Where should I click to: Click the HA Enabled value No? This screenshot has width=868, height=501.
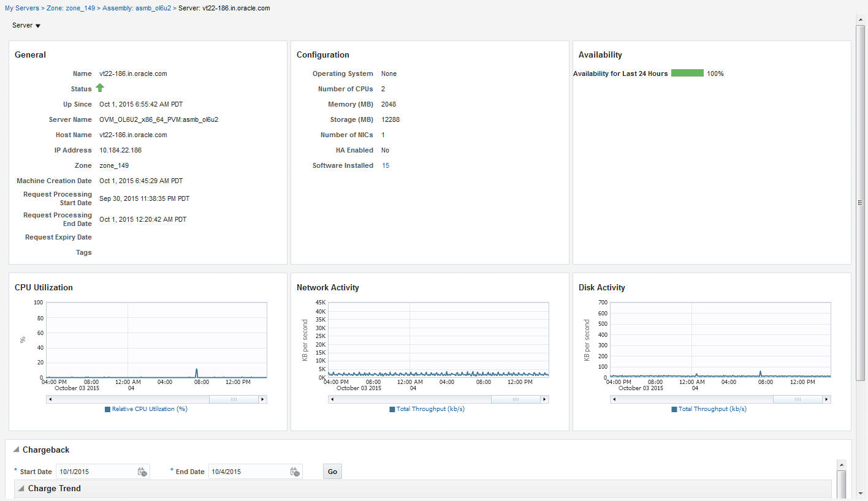[x=385, y=150]
